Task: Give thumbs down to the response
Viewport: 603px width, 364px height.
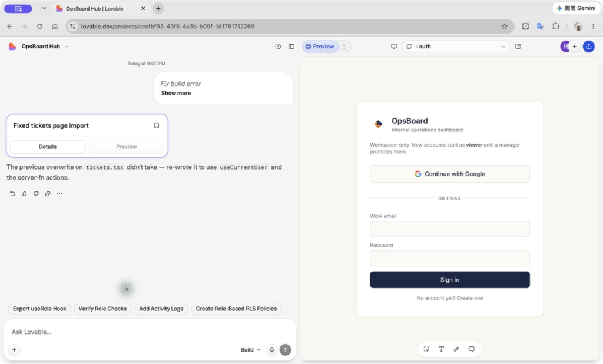Action: 36,194
